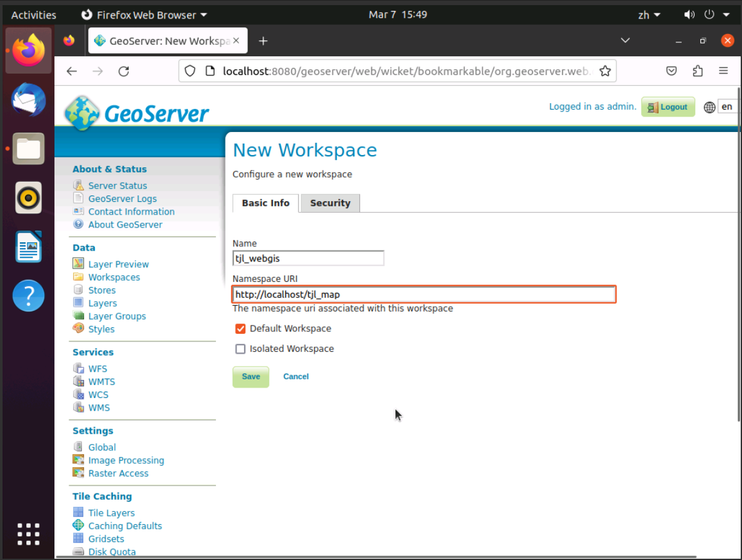Click the browser address bar
Image resolution: width=742 pixels, height=560 pixels.
click(397, 71)
